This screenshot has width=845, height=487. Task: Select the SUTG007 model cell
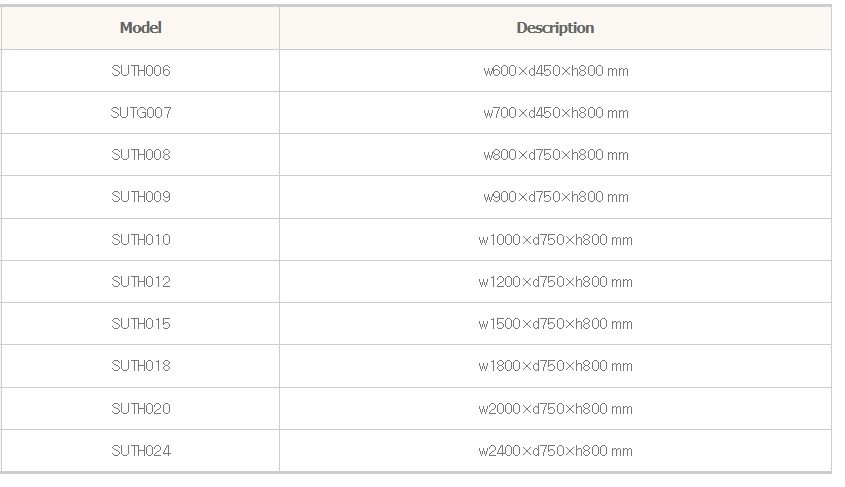coord(141,113)
